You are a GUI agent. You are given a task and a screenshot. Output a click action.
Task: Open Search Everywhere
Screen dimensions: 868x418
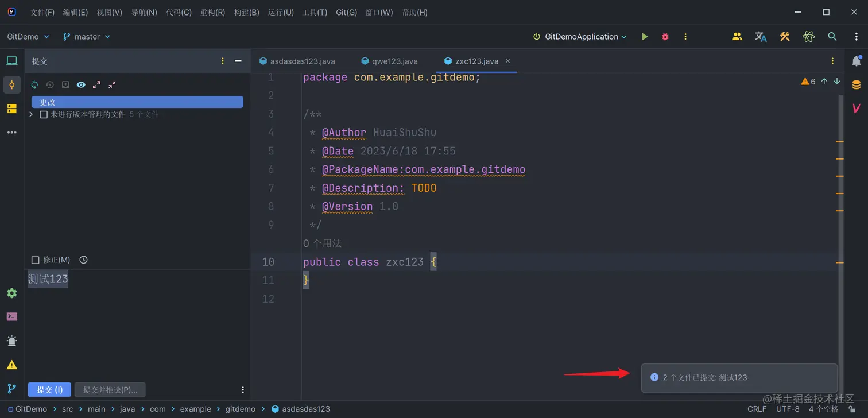[x=832, y=37]
